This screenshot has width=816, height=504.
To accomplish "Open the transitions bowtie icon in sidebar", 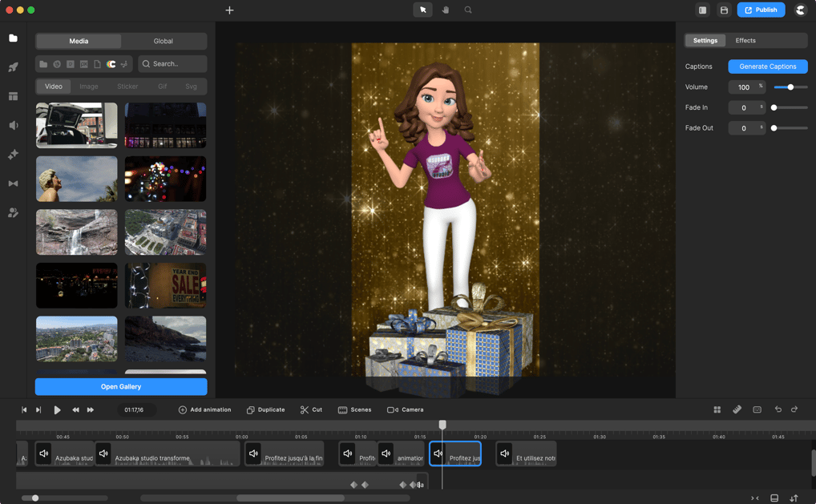I will (13, 183).
